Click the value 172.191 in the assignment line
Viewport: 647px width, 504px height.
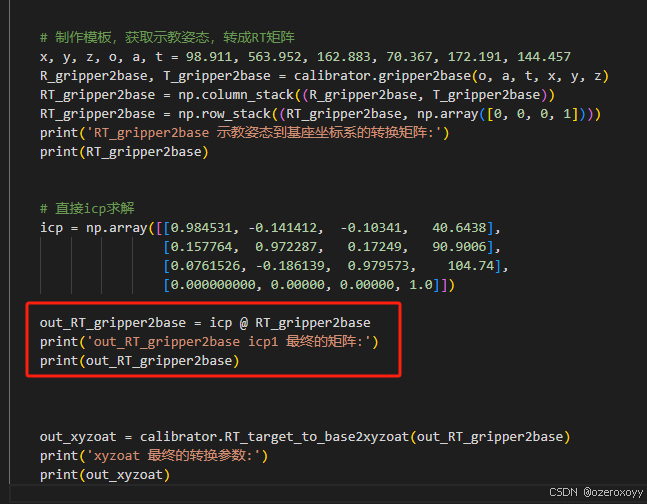click(x=475, y=57)
